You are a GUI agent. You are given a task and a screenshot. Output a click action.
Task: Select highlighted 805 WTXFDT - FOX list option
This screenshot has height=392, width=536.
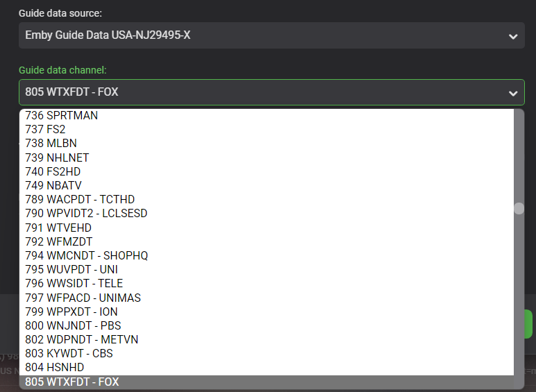[x=267, y=382]
